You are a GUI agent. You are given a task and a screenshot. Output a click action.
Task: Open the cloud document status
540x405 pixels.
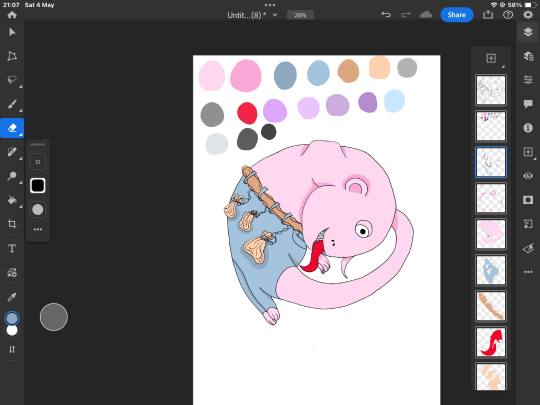tap(426, 14)
